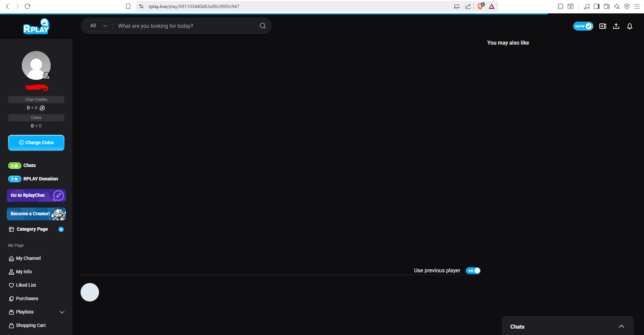
Task: View site information icon in address bar
Action: tap(141, 6)
